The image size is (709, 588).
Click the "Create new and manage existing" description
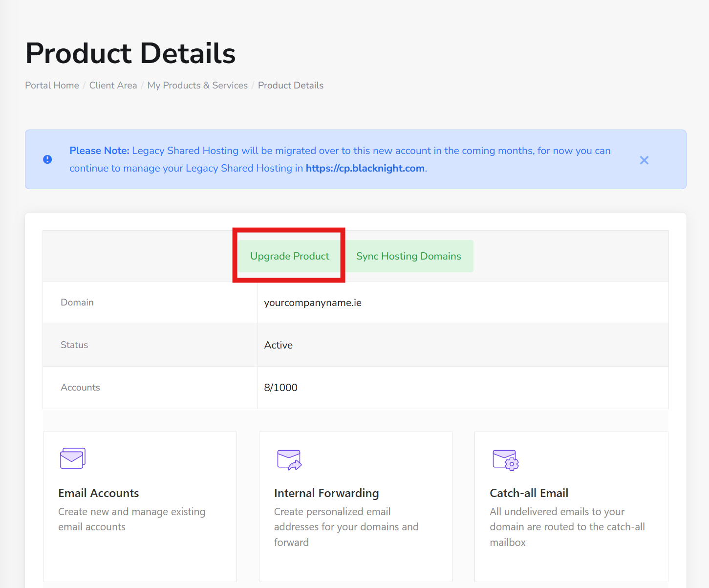pos(131,512)
